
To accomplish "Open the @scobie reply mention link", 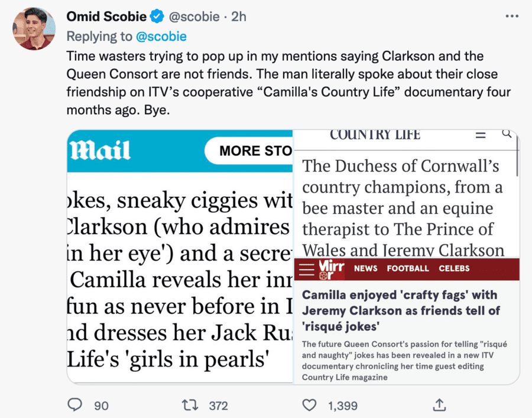I will [161, 36].
